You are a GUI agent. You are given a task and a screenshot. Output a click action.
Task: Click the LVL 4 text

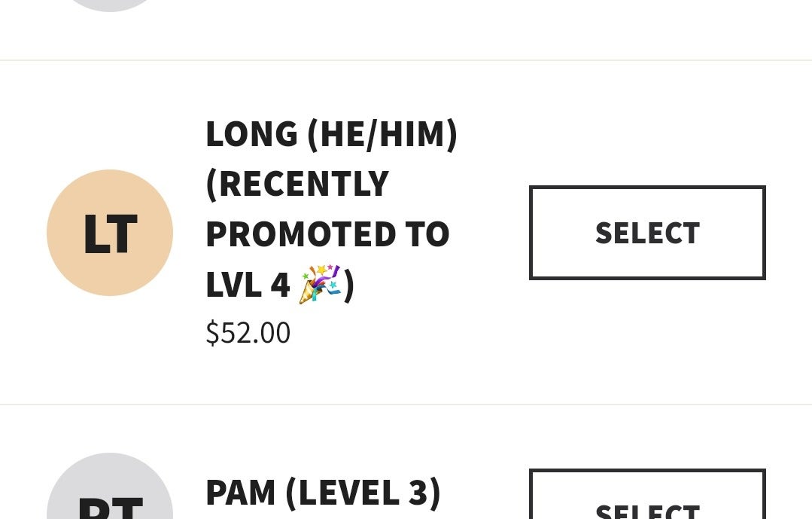pyautogui.click(x=248, y=285)
